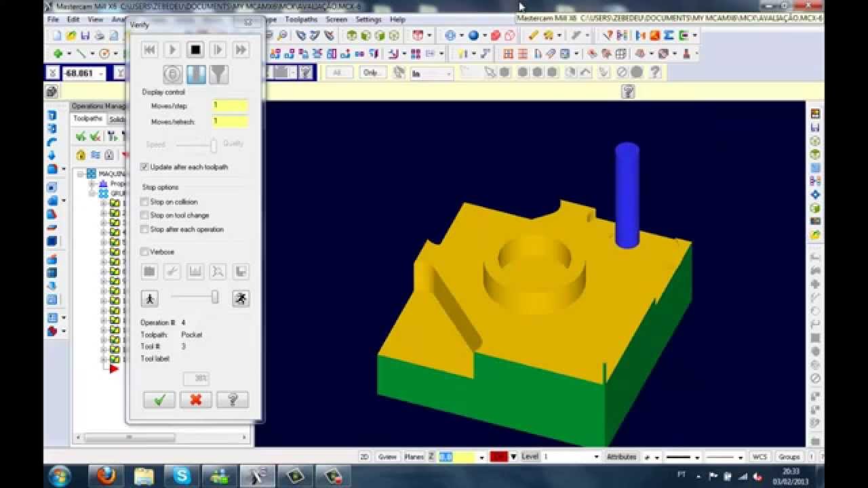Collapse the machine group tree node

click(80, 174)
